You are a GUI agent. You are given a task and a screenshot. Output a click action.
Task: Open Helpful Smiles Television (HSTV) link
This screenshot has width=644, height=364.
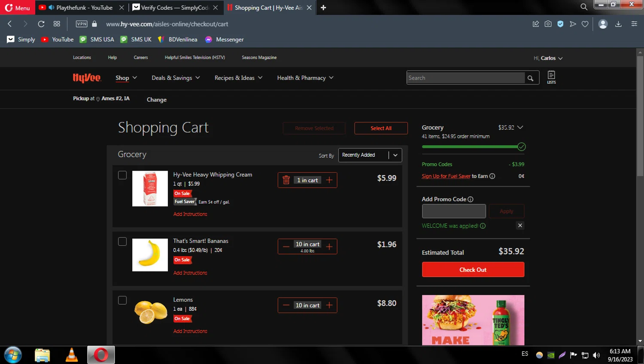click(x=195, y=58)
